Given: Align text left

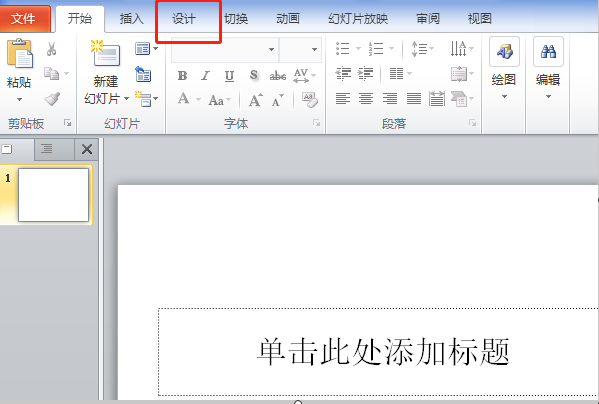Looking at the screenshot, I should pos(343,99).
